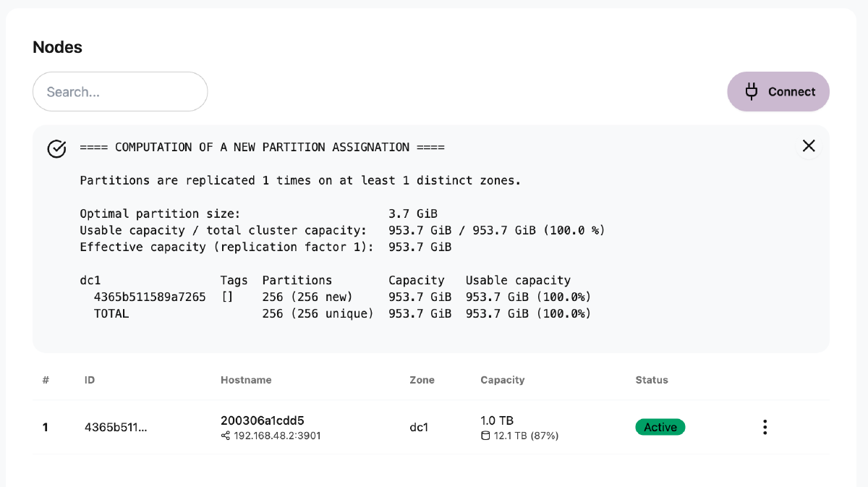Click the dc1 zone cell in the table

click(x=419, y=428)
